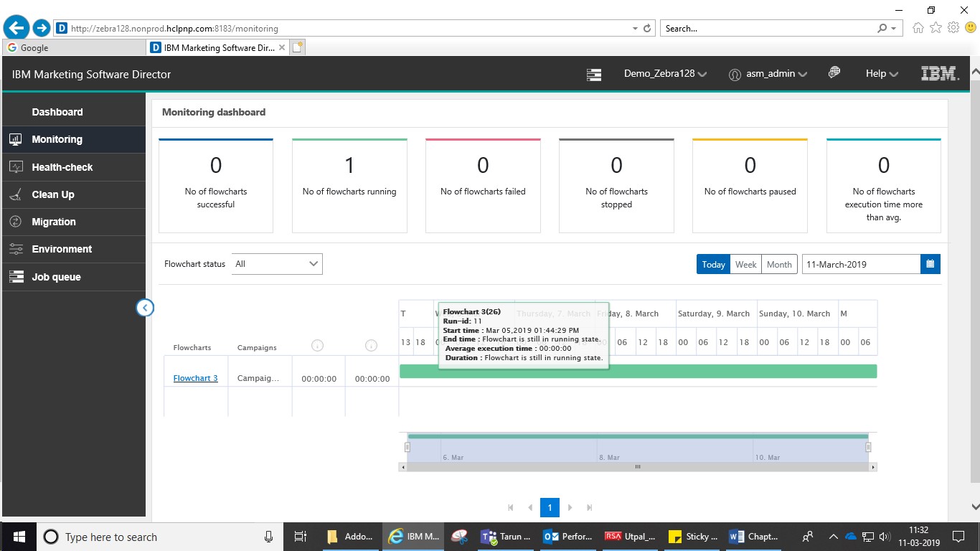Click the server list icon in header
Screen dimensions: 980x551
click(593, 74)
